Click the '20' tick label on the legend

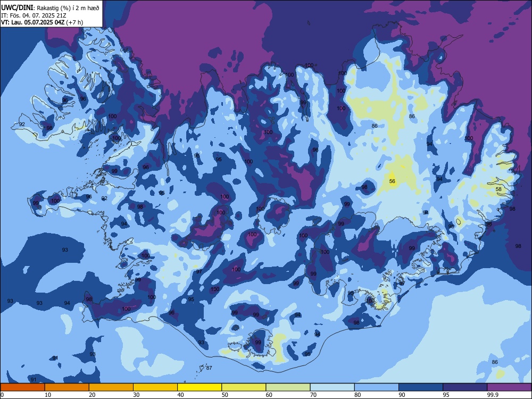[x=92, y=395]
